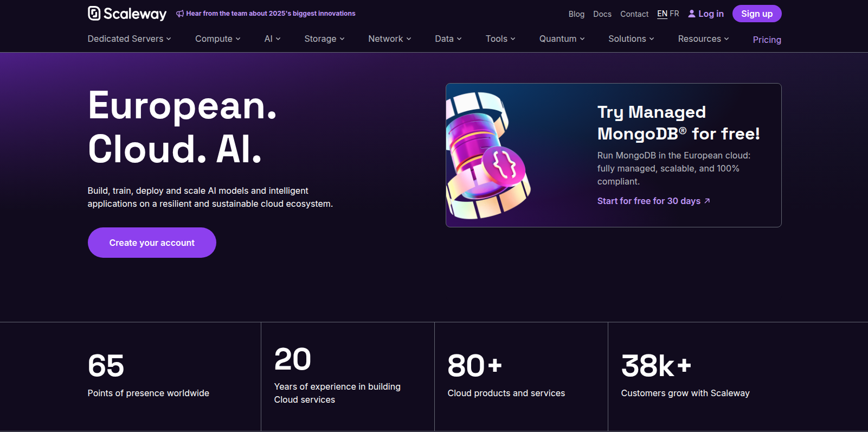868x432 pixels.
Task: Open the Docs link
Action: tap(602, 14)
